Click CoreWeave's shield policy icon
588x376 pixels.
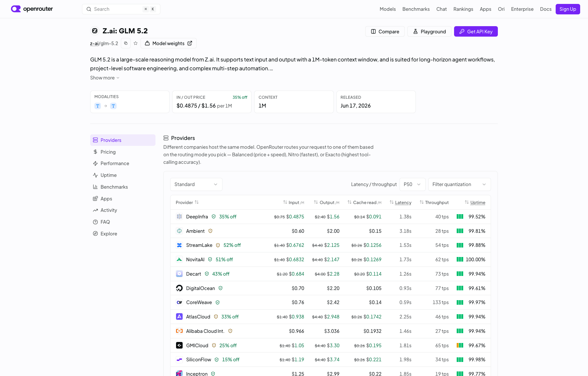click(218, 302)
